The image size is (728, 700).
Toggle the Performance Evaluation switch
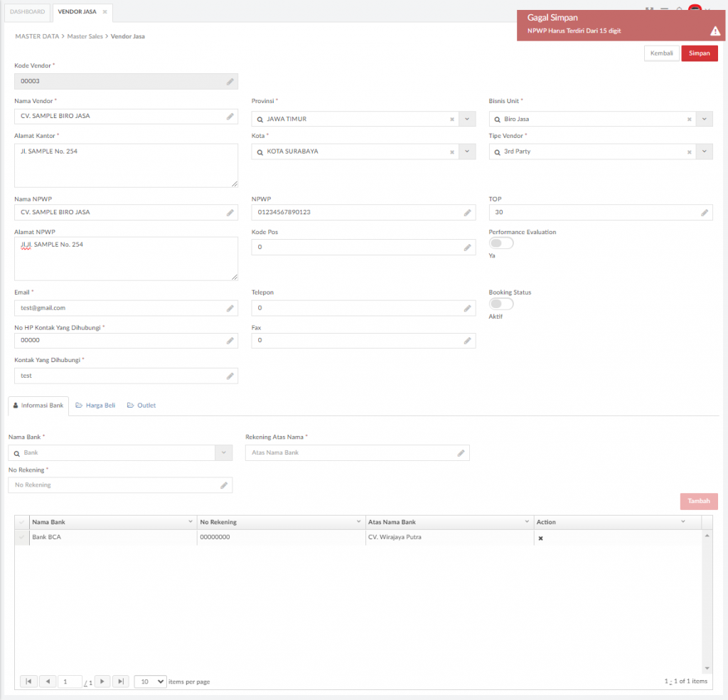click(x=501, y=243)
